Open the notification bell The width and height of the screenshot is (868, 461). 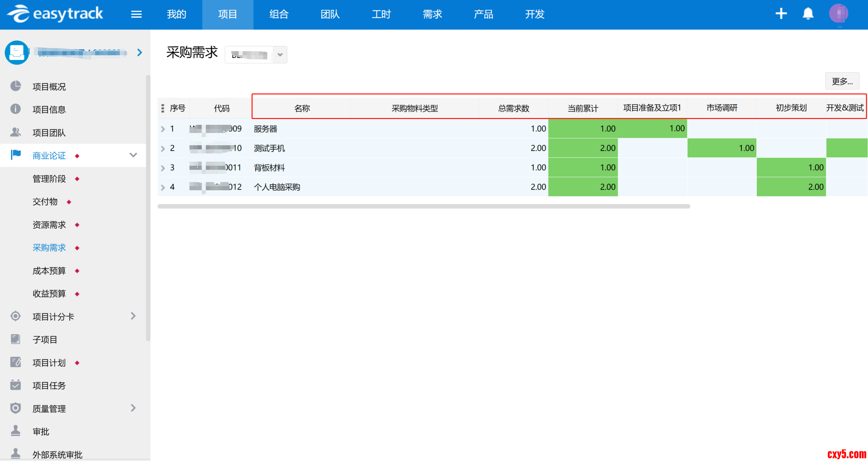808,14
